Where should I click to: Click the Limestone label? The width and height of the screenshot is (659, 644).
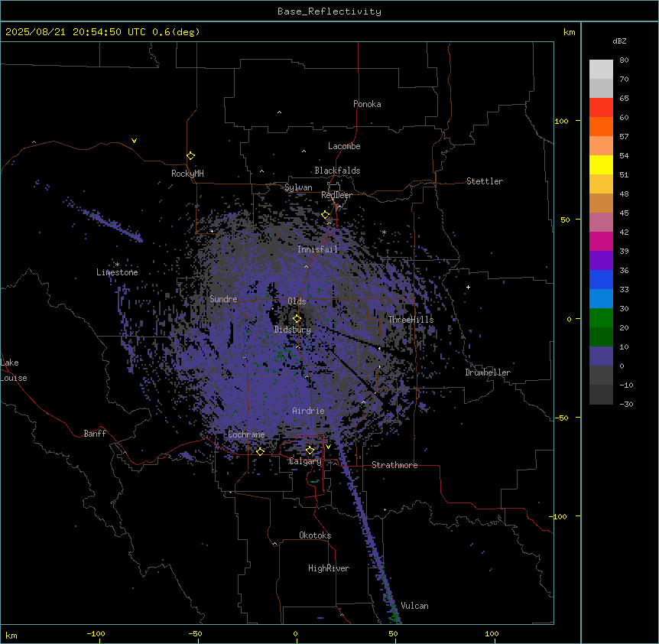point(117,272)
